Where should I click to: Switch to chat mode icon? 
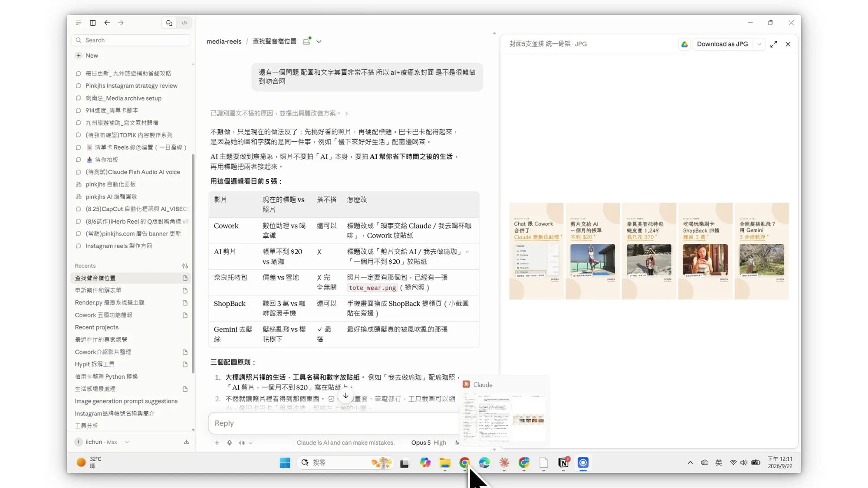pos(169,23)
